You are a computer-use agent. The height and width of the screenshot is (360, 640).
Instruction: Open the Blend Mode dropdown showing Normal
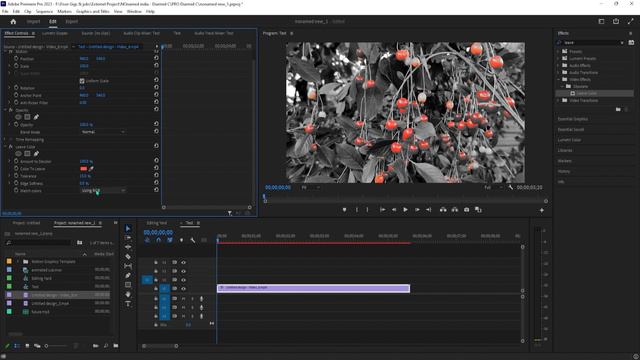103,132
